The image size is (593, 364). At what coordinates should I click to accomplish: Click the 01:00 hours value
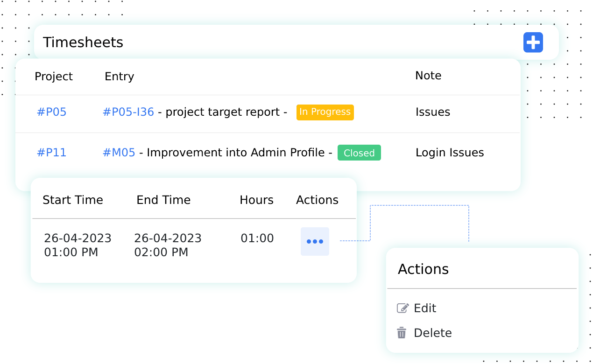point(256,238)
